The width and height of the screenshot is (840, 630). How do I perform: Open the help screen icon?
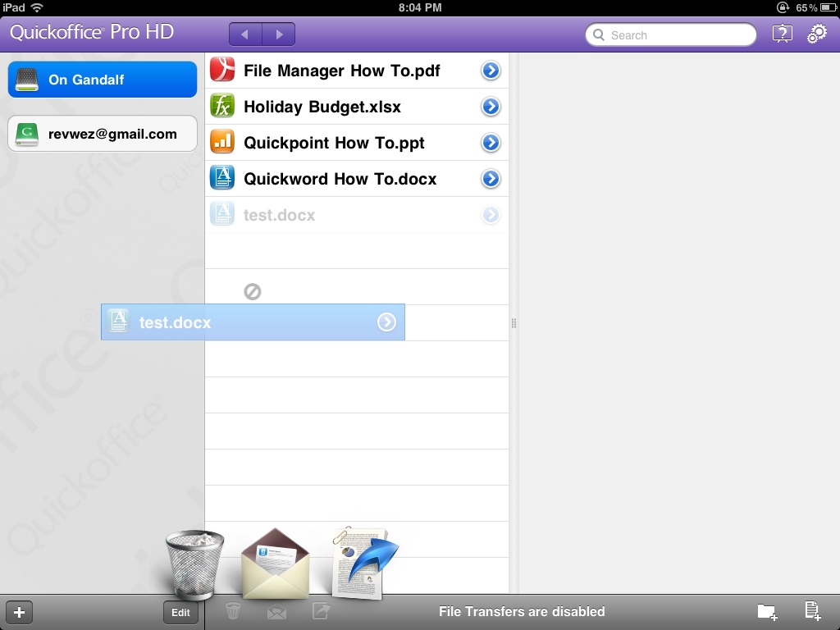click(783, 34)
